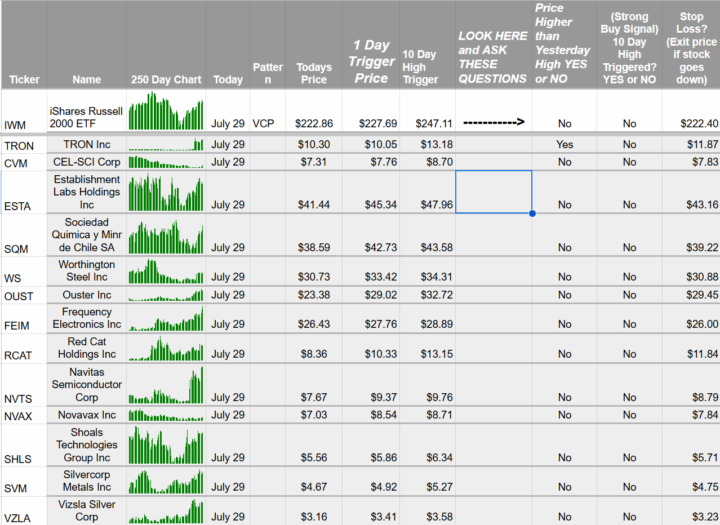
Task: Click the Worthington Steel Inc name
Action: pyautogui.click(x=87, y=271)
